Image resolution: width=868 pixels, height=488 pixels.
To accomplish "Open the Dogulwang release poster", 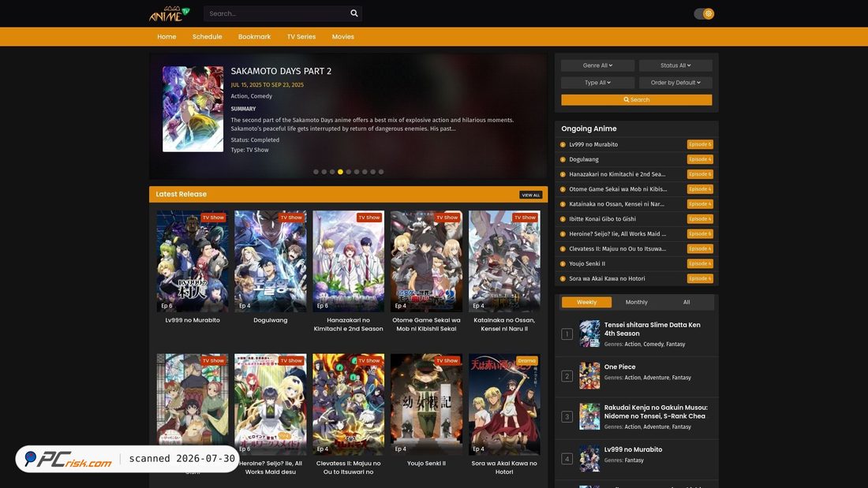I will 270,261.
